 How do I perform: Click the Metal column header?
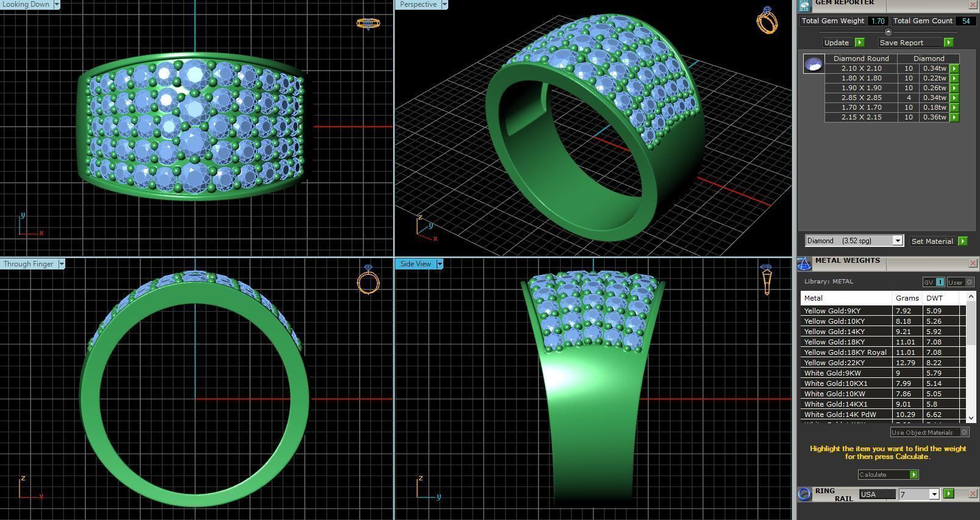[846, 298]
